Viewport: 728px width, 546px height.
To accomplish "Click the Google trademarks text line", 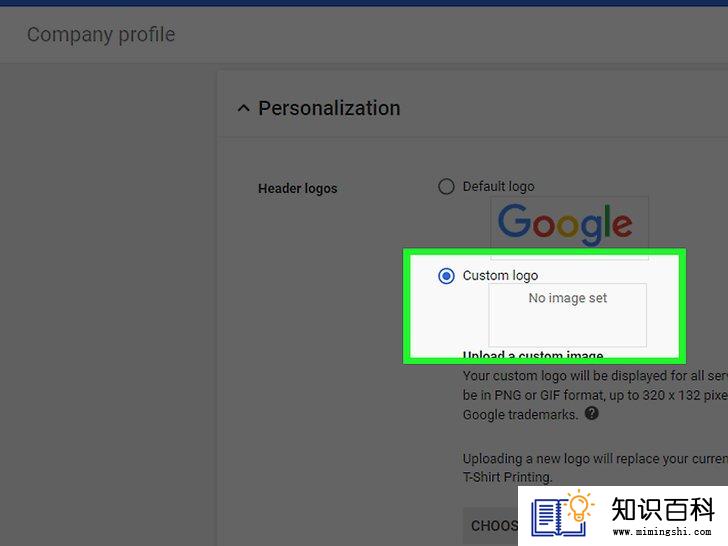I will (x=520, y=414).
